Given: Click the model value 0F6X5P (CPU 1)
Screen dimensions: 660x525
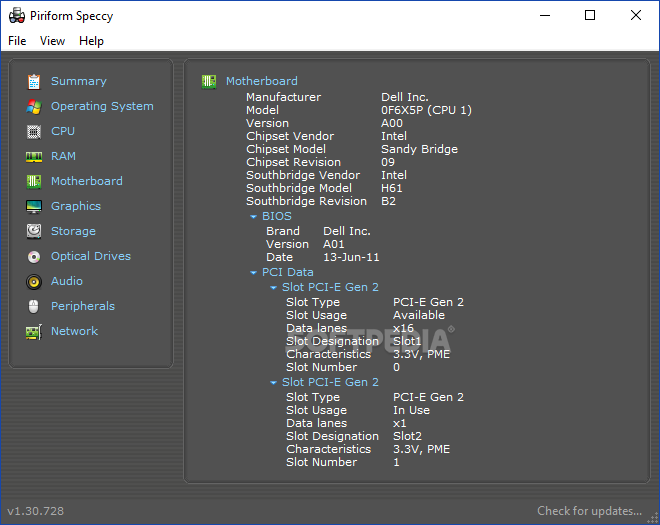Looking at the screenshot, I should 426,110.
